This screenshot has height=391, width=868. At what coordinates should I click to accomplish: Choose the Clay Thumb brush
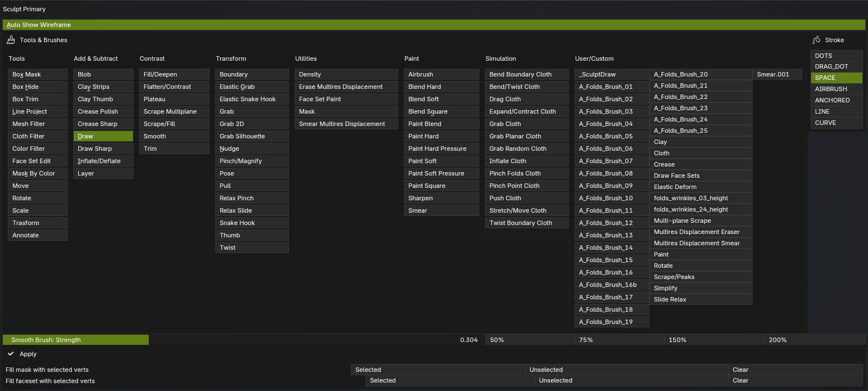(x=104, y=99)
